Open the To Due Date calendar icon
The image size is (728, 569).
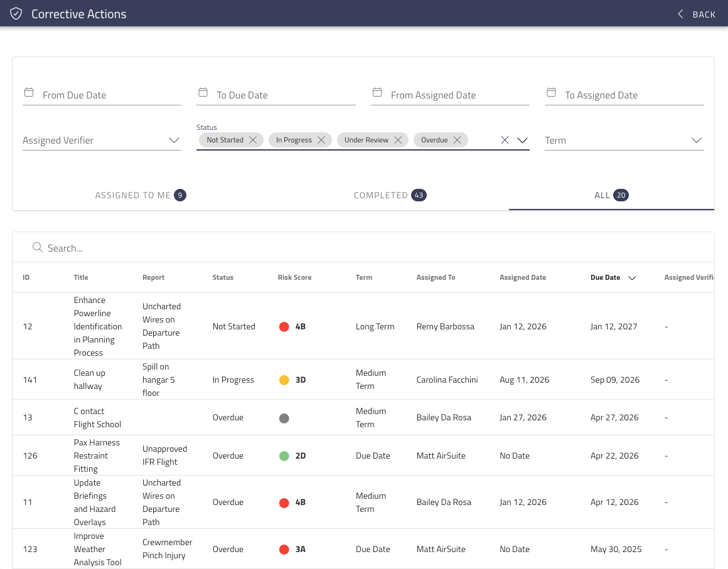203,92
